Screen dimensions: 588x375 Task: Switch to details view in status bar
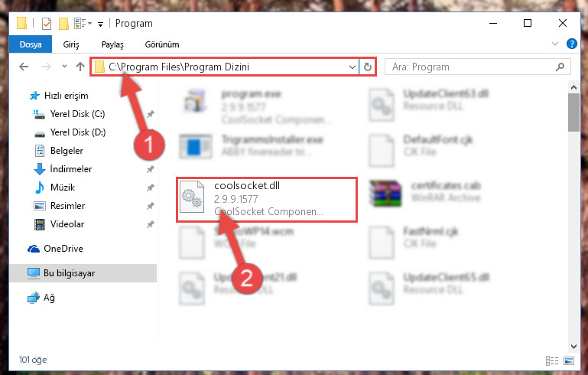(x=551, y=360)
